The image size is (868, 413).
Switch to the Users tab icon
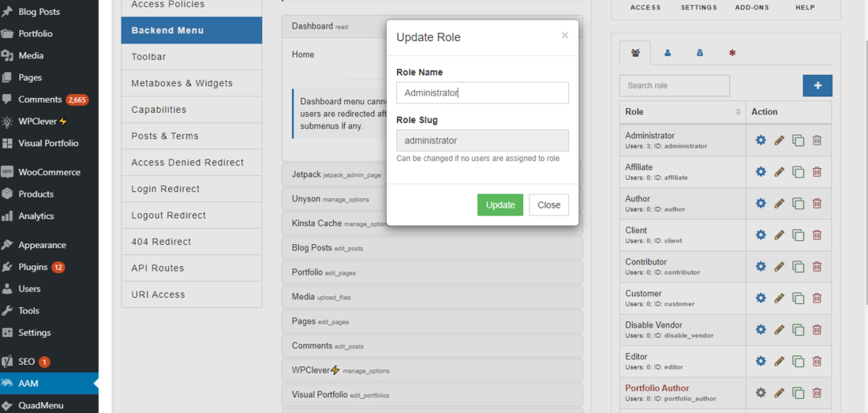668,54
